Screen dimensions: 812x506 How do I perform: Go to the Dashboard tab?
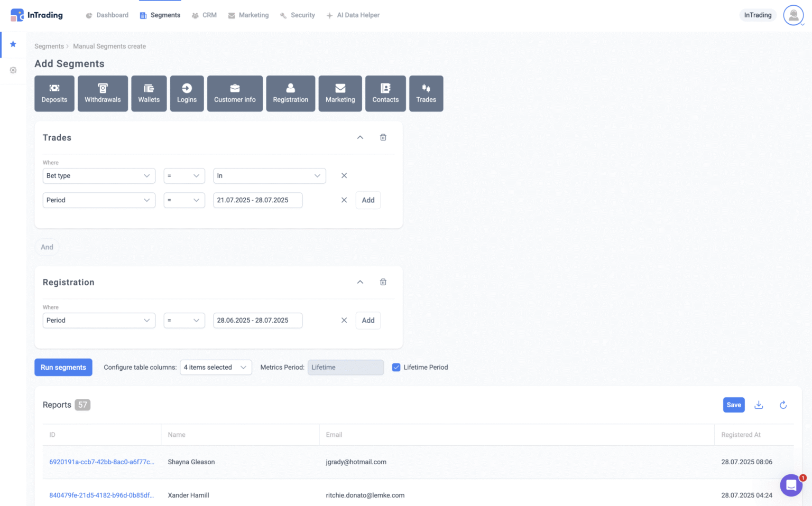107,15
